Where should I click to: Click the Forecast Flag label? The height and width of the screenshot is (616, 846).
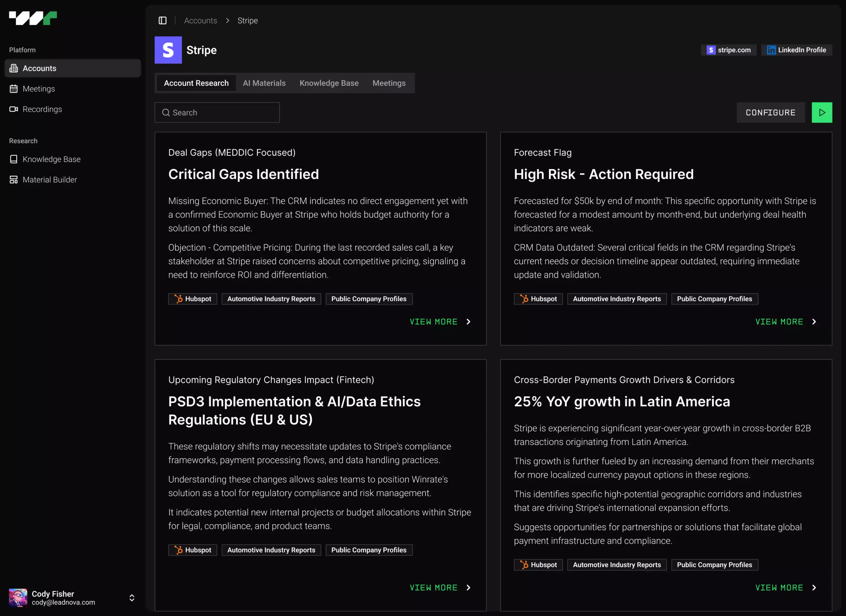pos(543,153)
